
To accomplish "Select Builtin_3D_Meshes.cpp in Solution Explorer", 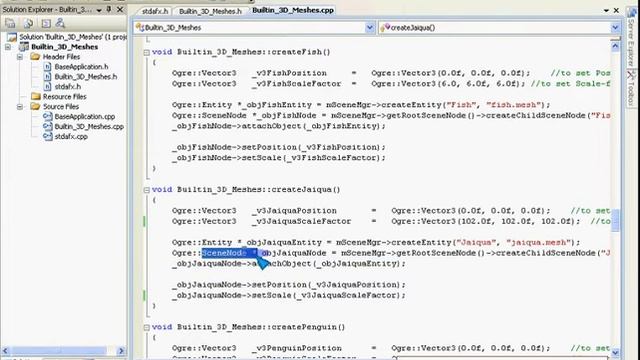I will click(89, 127).
